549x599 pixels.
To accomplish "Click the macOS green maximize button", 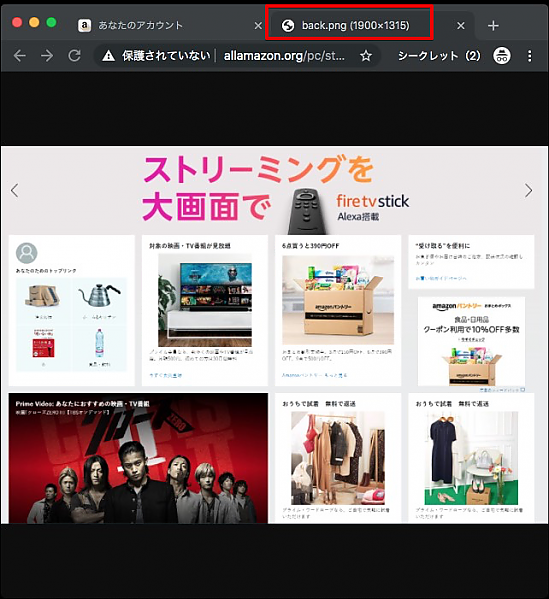I will click(51, 23).
